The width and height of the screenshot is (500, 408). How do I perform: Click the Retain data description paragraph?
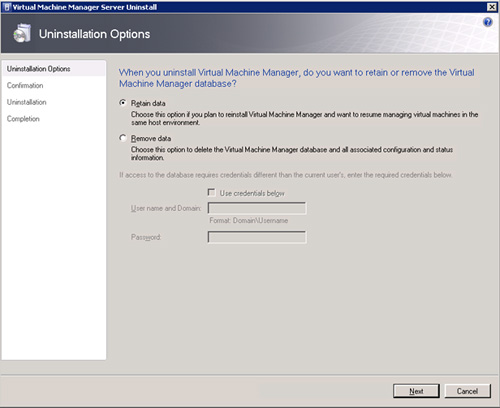304,118
